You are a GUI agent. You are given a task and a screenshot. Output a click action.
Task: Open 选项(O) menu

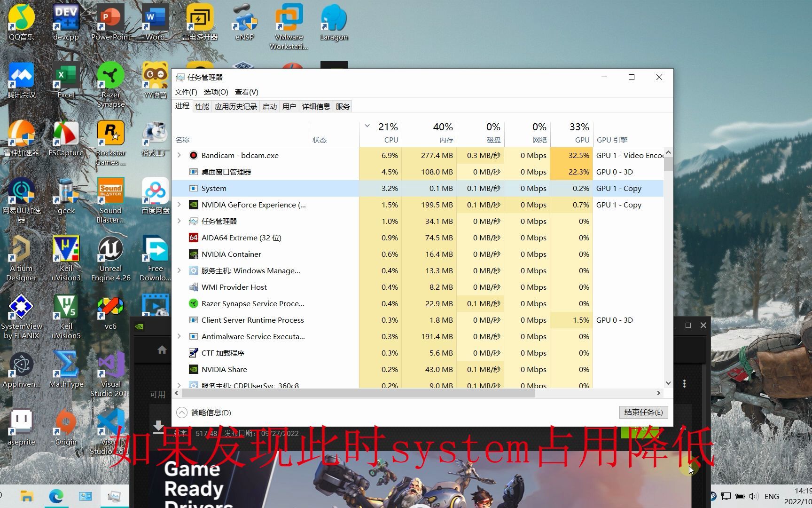(x=216, y=92)
